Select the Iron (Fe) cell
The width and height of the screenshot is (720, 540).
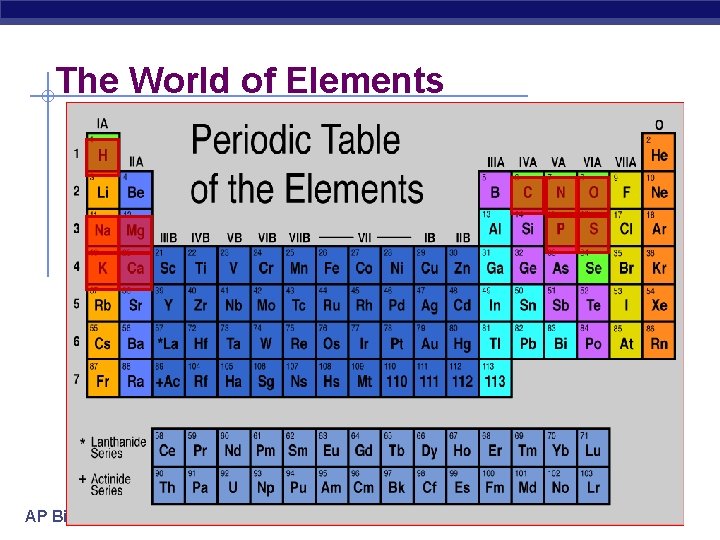332,266
